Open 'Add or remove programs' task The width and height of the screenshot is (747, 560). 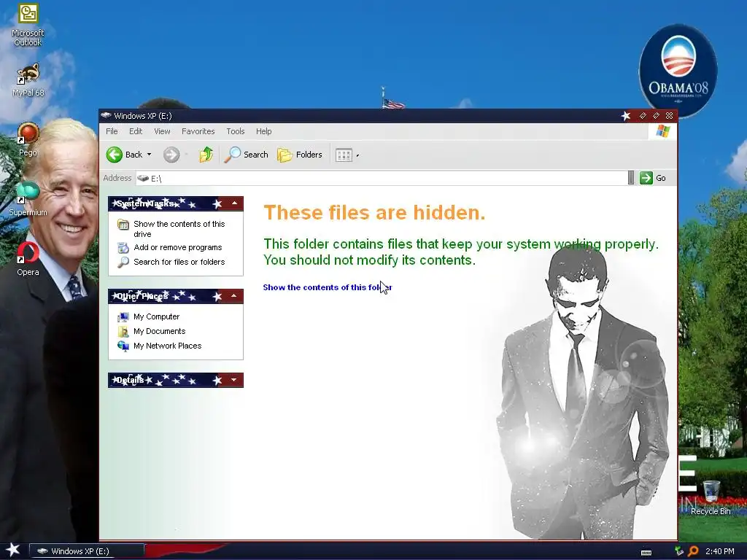(x=178, y=248)
